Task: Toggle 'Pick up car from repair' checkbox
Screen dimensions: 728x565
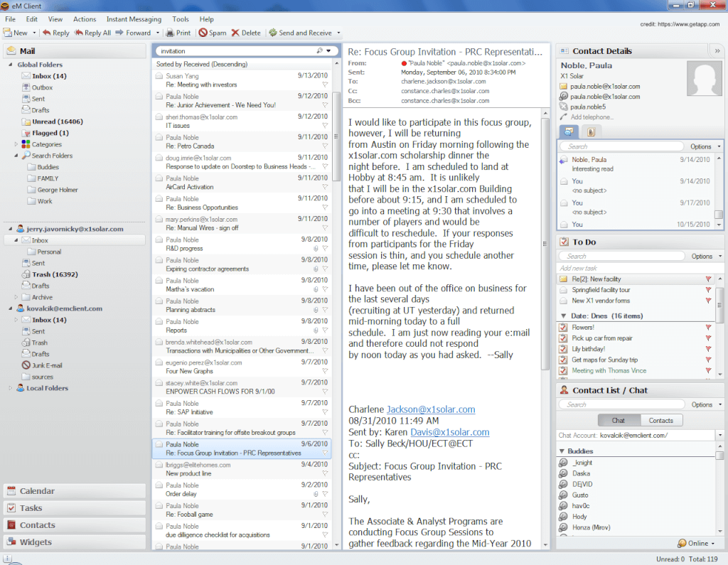Action: point(563,338)
